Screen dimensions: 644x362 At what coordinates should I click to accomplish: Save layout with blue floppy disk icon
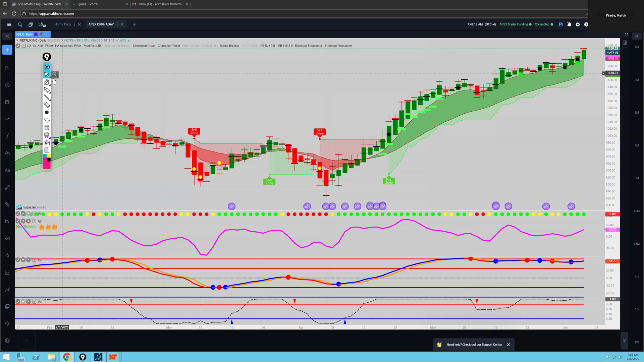click(560, 24)
